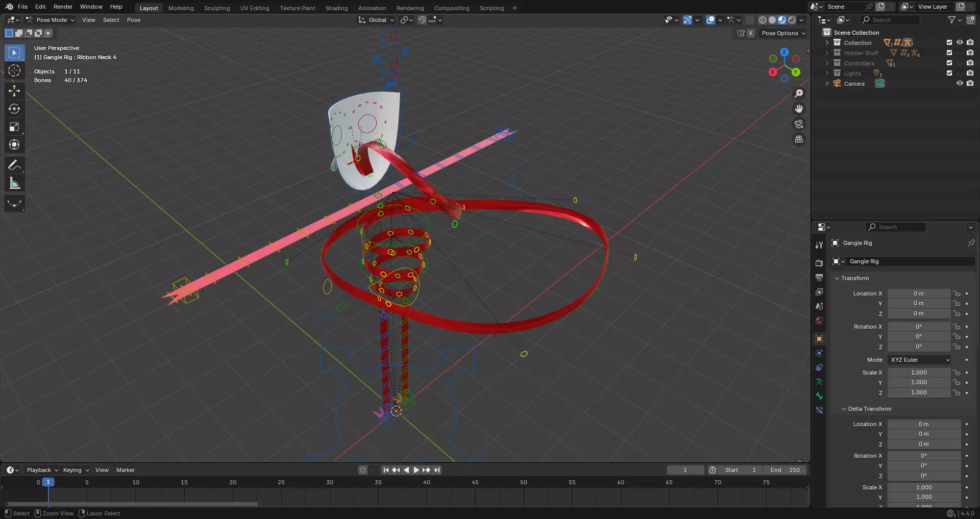Viewport: 980px width, 519px height.
Task: Jump to the end frame
Action: pyautogui.click(x=437, y=470)
